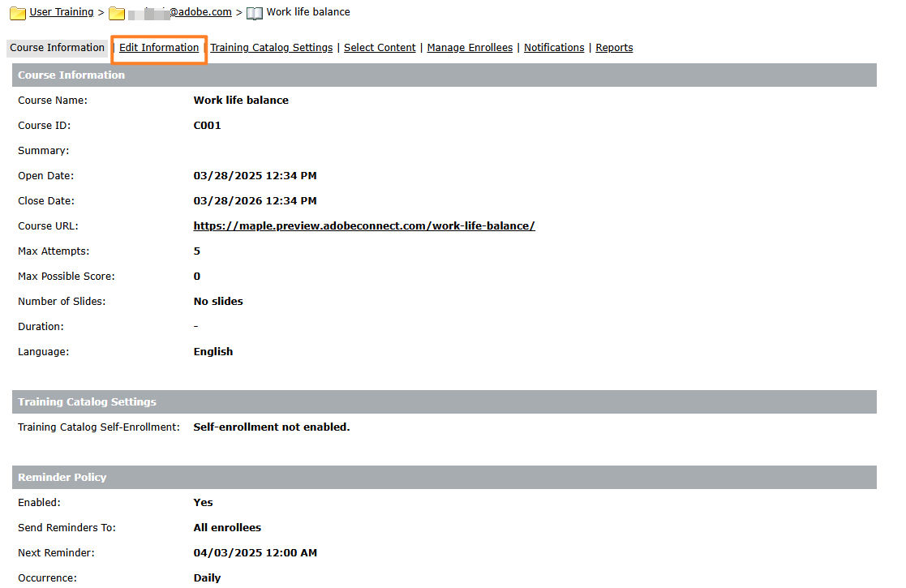Click the Course Information section header
Image resolution: width=906 pixels, height=588 pixels.
click(x=444, y=75)
